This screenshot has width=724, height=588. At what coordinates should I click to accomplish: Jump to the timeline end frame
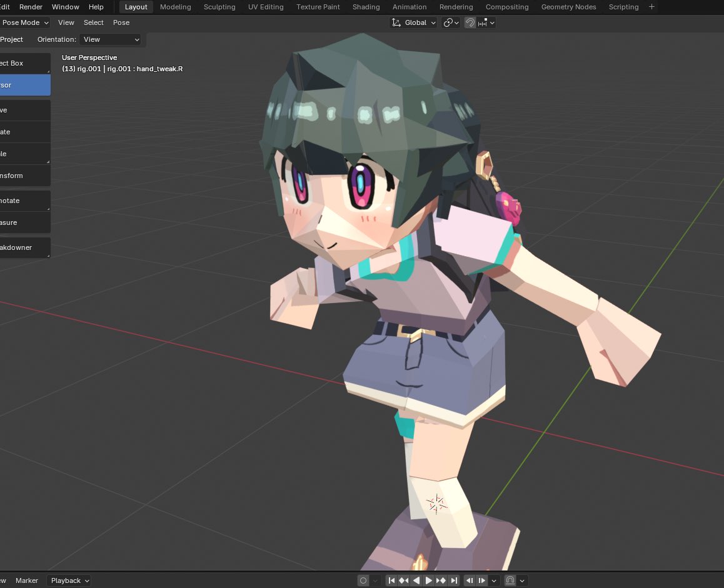pos(454,581)
